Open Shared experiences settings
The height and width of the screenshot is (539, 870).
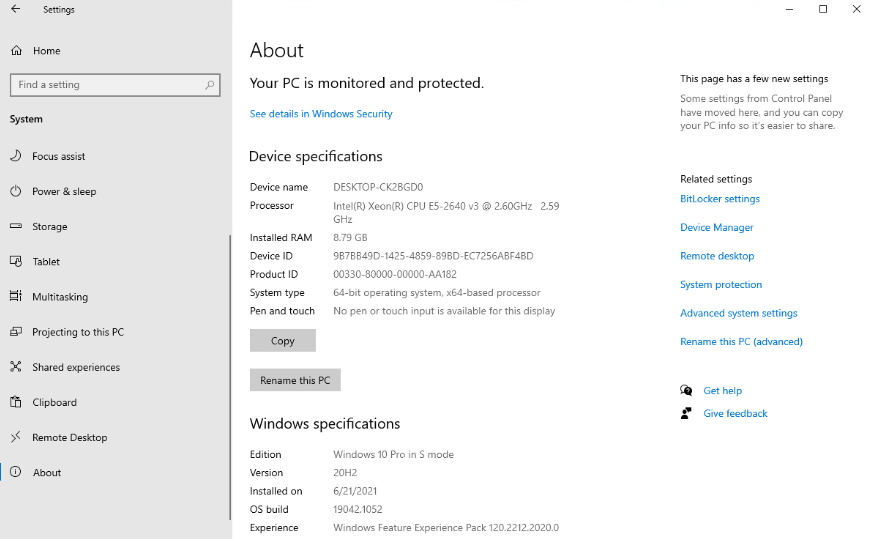click(76, 367)
